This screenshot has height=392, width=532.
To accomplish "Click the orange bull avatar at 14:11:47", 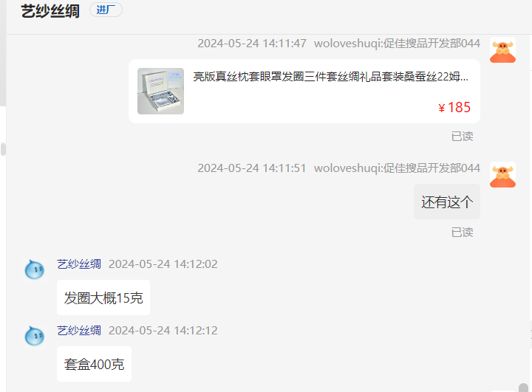I will pyautogui.click(x=502, y=50).
